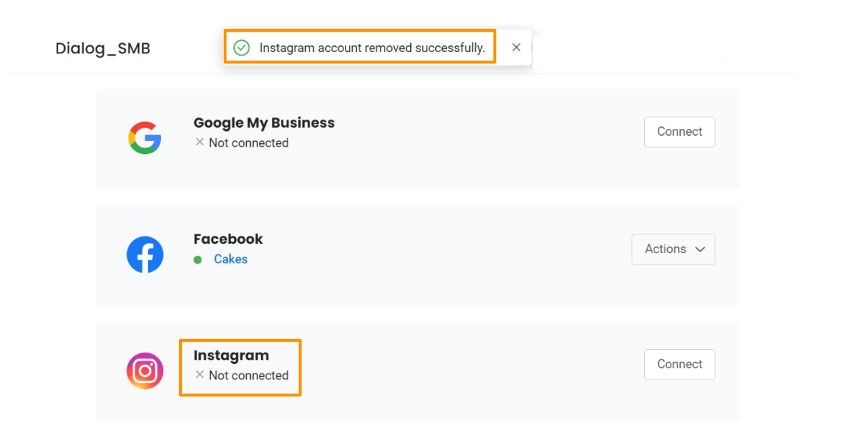Click the Instagram logo icon
The image size is (868, 441).
click(145, 371)
